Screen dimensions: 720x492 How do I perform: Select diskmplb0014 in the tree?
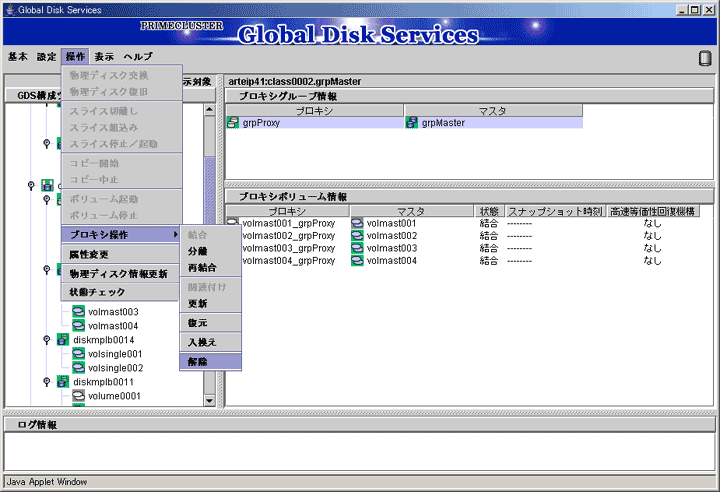(x=104, y=340)
